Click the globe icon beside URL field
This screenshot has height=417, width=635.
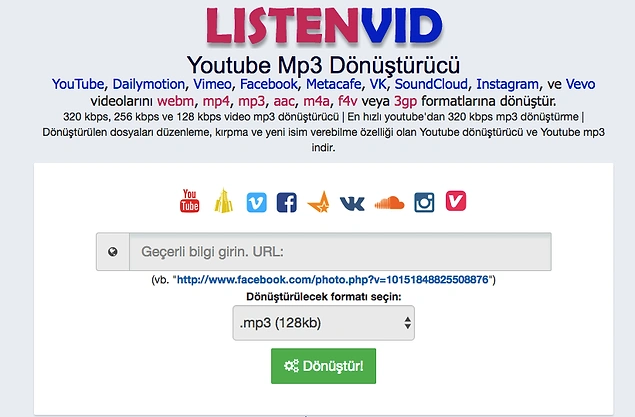coord(113,252)
